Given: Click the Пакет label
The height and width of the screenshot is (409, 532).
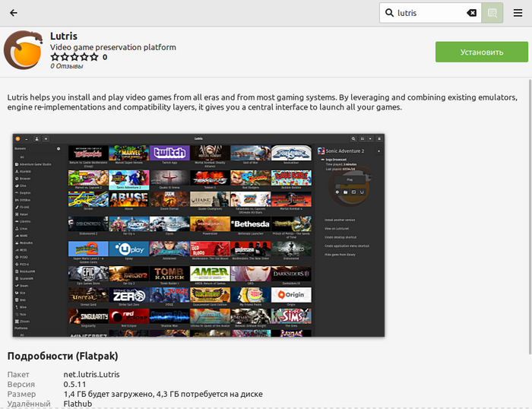Looking at the screenshot, I should click(18, 374).
